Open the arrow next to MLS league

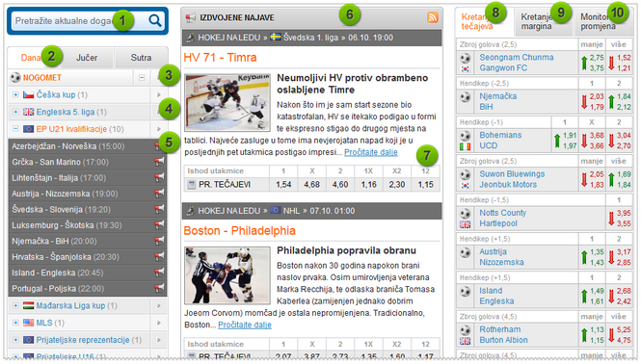tap(159, 323)
